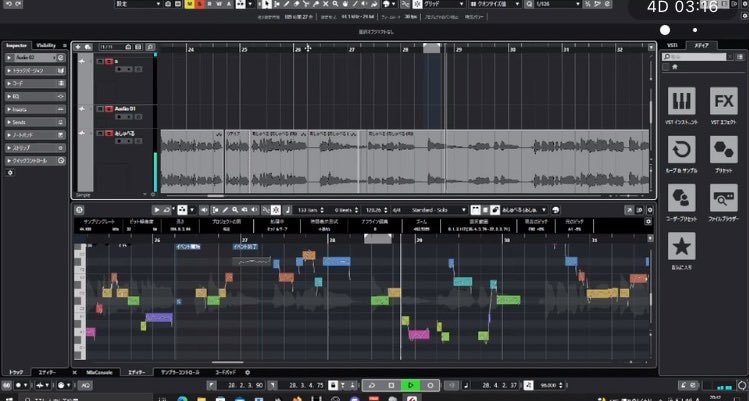Click the tempo value 96.000 field
The width and height of the screenshot is (749, 401).
click(550, 385)
